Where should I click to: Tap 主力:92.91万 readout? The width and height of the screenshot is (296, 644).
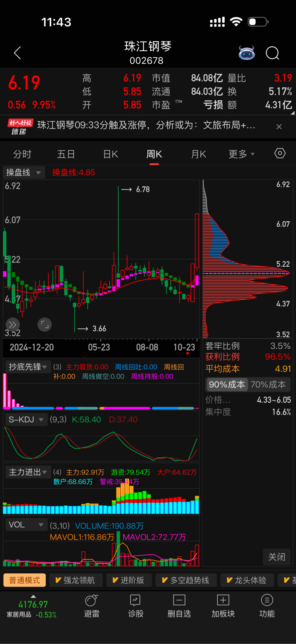pyautogui.click(x=85, y=472)
